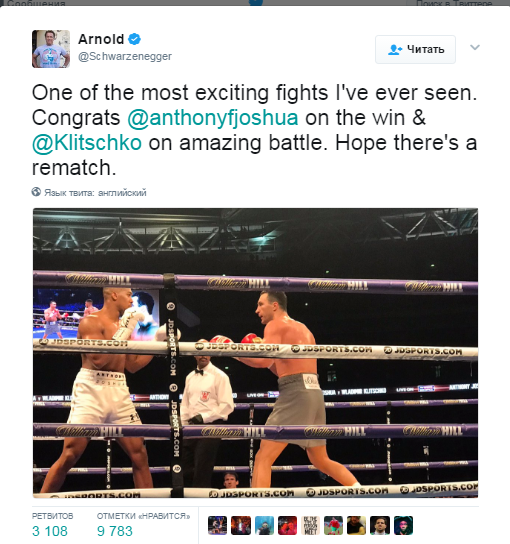Expand the tweet options chevron
510x544 pixels.
pyautogui.click(x=475, y=47)
